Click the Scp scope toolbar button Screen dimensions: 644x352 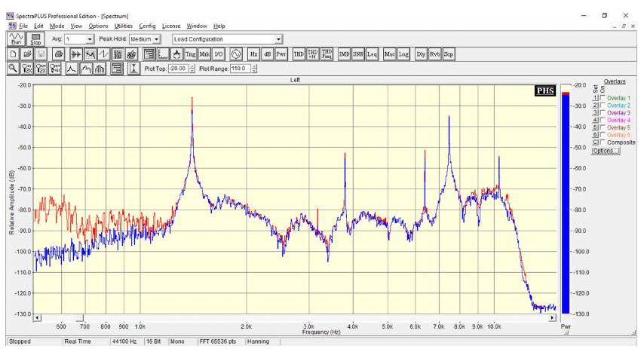[449, 54]
